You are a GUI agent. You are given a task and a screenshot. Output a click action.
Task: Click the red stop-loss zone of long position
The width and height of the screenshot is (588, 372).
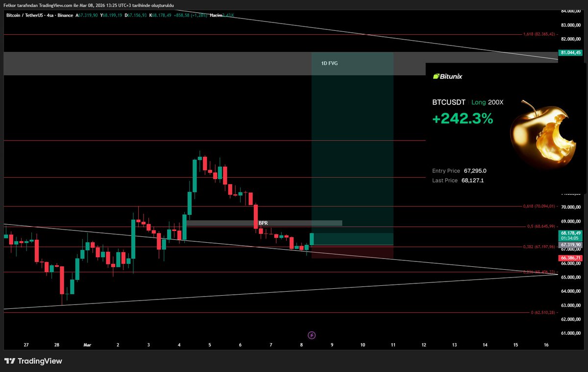[352, 252]
